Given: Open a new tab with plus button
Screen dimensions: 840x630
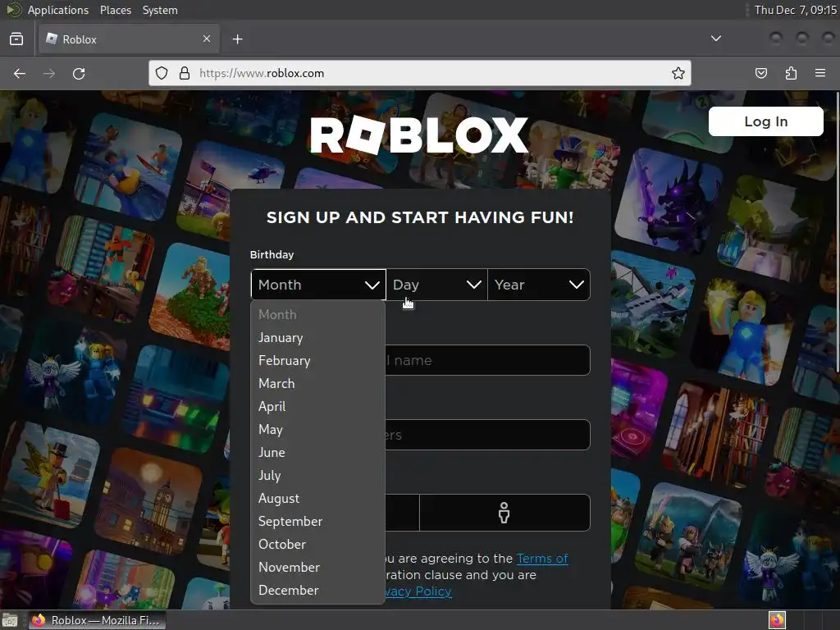Looking at the screenshot, I should tap(238, 39).
